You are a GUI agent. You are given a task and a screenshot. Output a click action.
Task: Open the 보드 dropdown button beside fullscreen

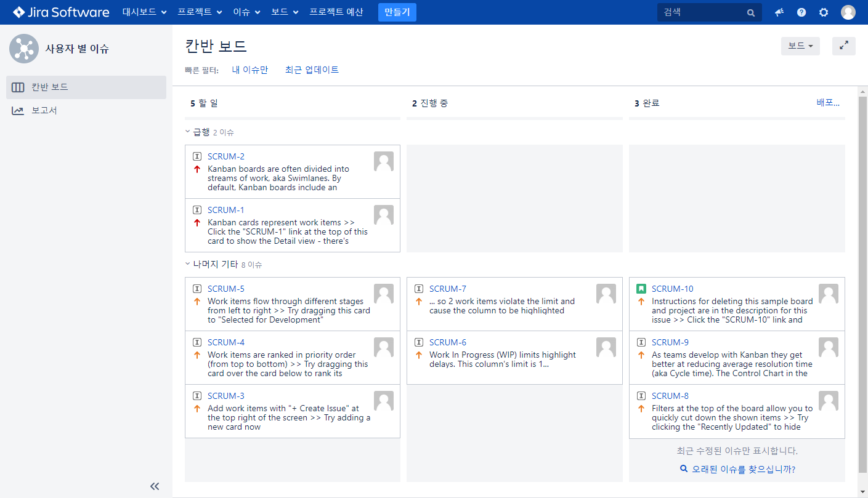tap(800, 46)
